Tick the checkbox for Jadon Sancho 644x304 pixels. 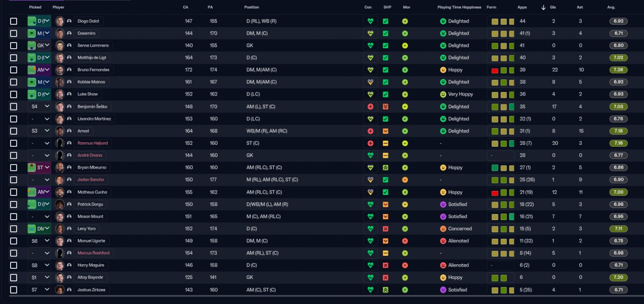14,180
